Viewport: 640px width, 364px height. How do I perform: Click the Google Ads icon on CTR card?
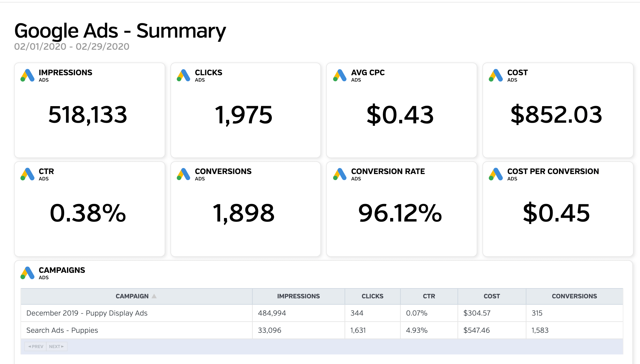28,174
